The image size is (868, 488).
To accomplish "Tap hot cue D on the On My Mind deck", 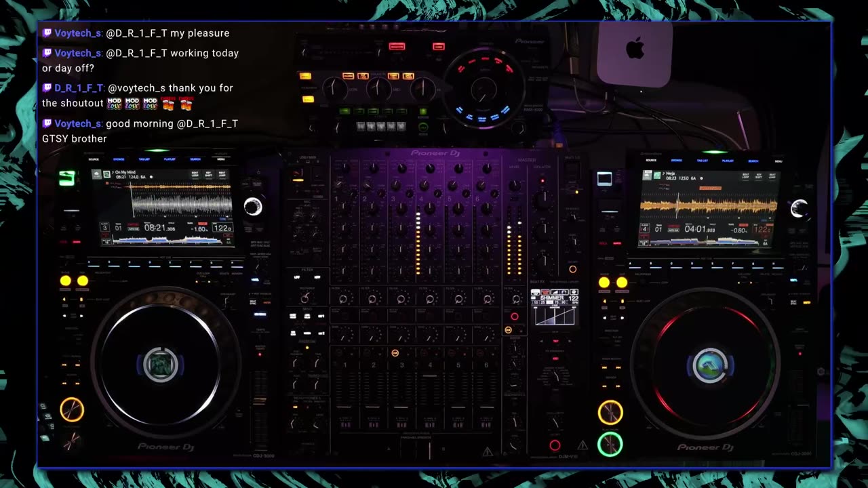I will click(x=155, y=264).
